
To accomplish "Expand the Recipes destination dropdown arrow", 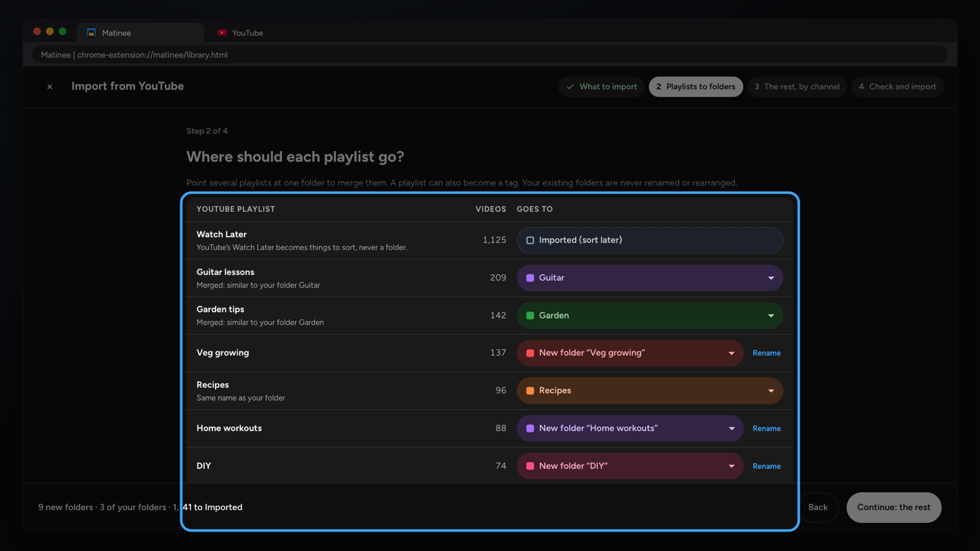I will [x=771, y=391].
